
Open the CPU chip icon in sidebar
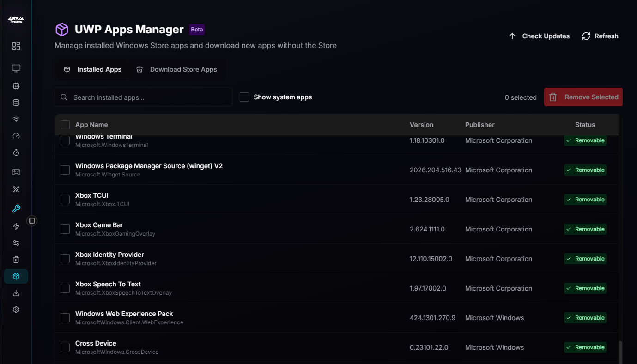click(16, 86)
